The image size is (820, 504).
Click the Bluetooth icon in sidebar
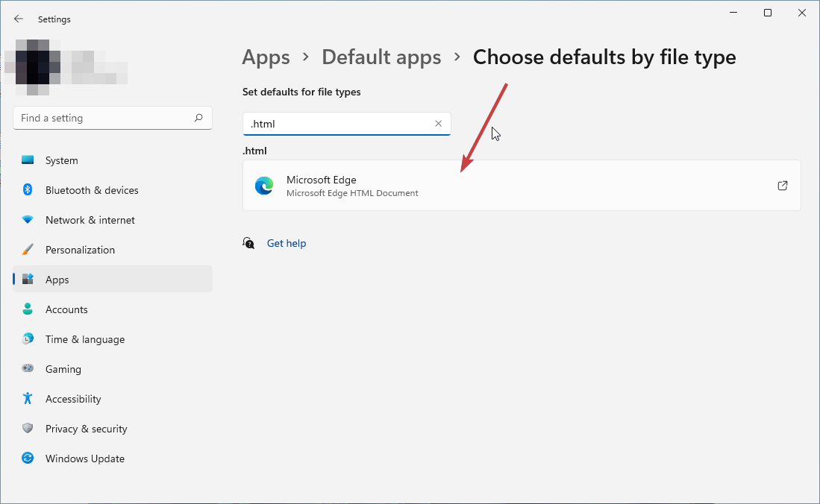point(28,190)
